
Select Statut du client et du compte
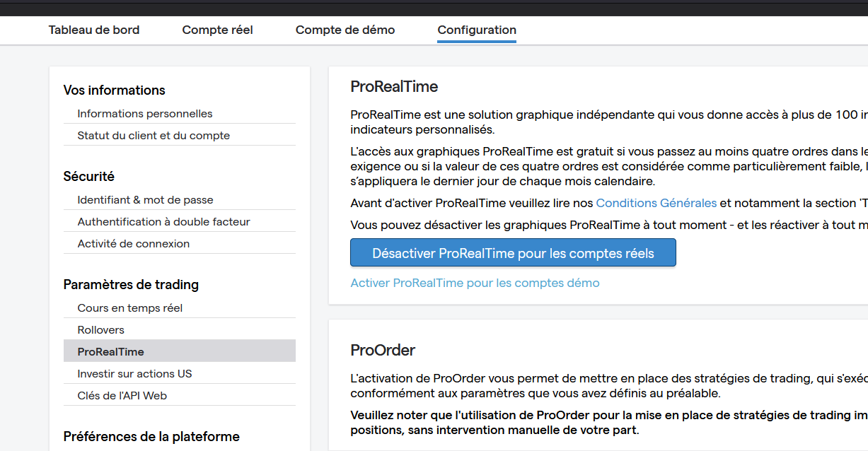(x=154, y=136)
